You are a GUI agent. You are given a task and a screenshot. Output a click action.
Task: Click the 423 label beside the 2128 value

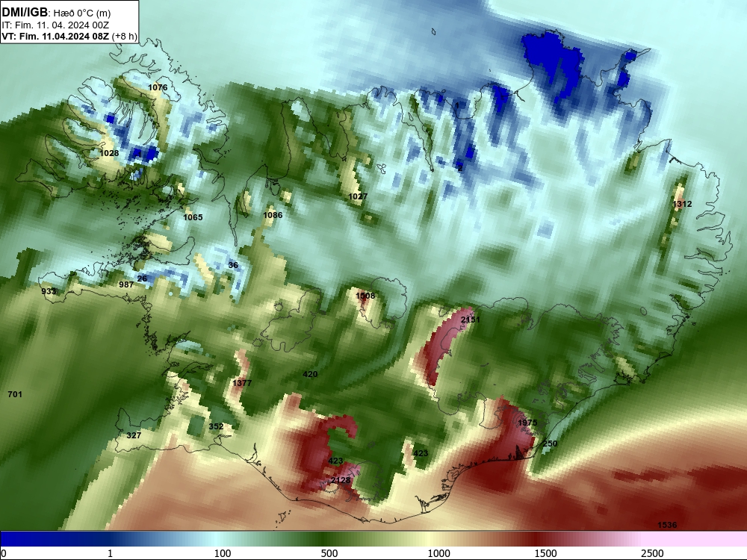(x=335, y=461)
